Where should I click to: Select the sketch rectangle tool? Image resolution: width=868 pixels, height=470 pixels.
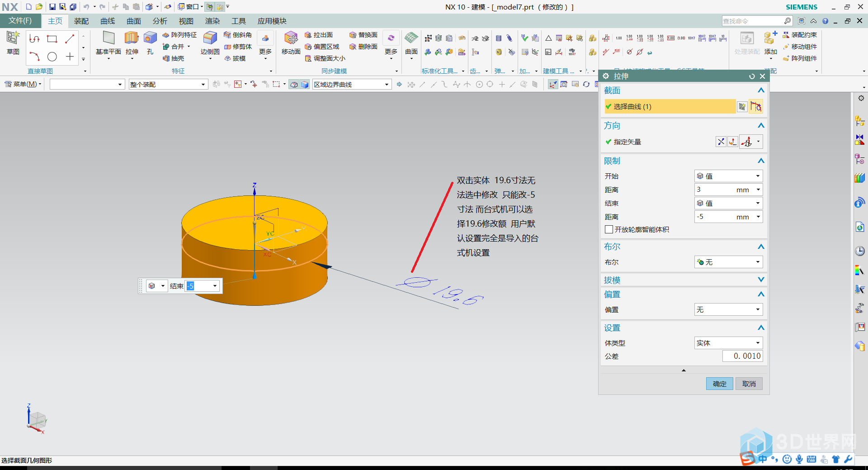pos(52,39)
